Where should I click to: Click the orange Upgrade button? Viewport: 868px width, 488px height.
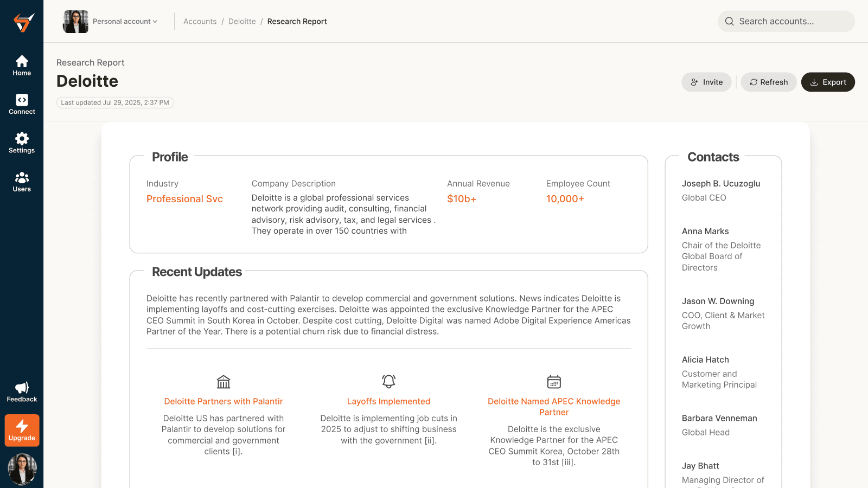tap(22, 431)
